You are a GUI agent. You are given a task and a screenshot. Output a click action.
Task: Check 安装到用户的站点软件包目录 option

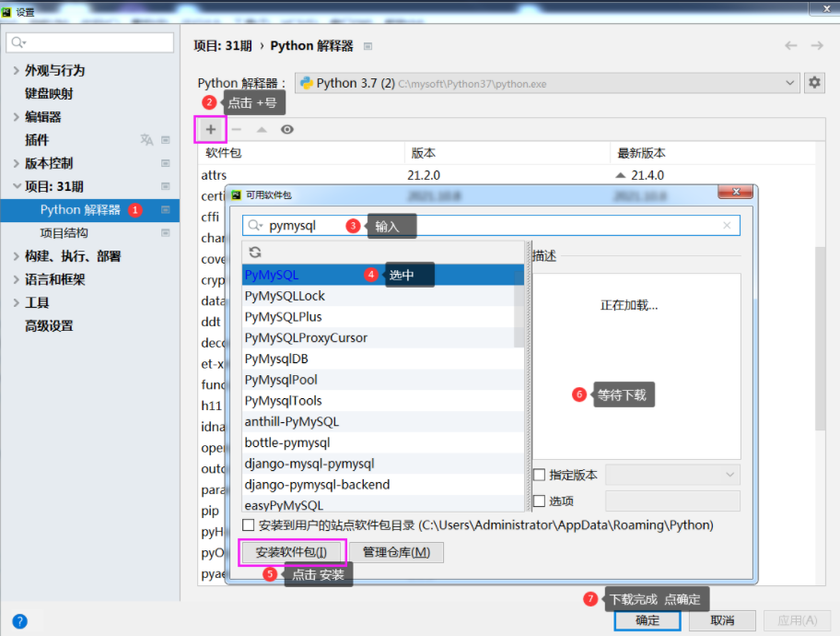click(x=248, y=525)
